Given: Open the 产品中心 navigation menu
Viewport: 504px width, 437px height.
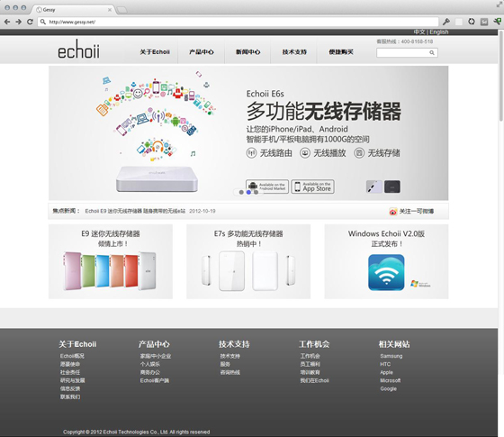Looking at the screenshot, I should (x=202, y=52).
